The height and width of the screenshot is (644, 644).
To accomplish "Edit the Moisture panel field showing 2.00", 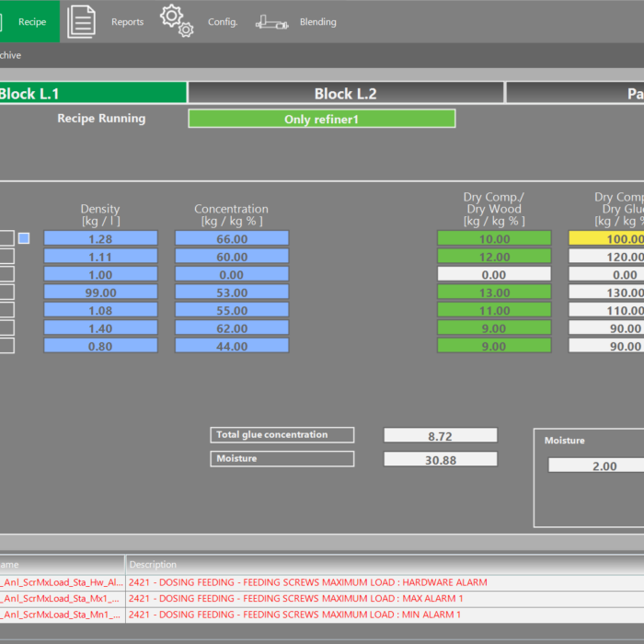I will (596, 466).
